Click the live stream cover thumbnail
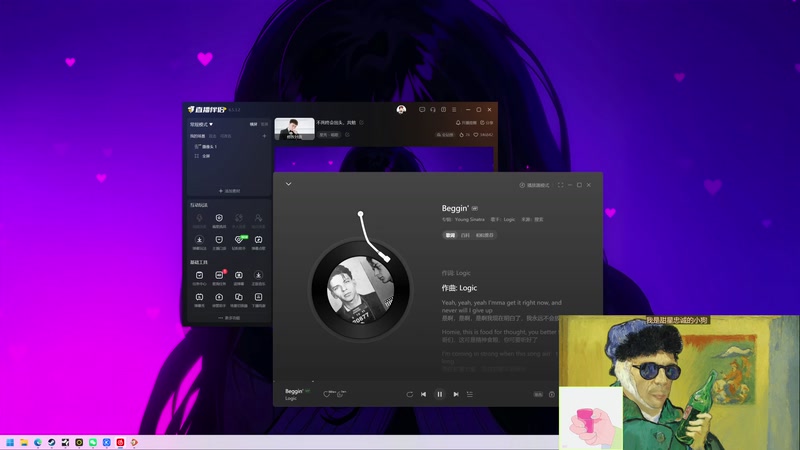Image resolution: width=800 pixels, height=450 pixels. coord(294,129)
